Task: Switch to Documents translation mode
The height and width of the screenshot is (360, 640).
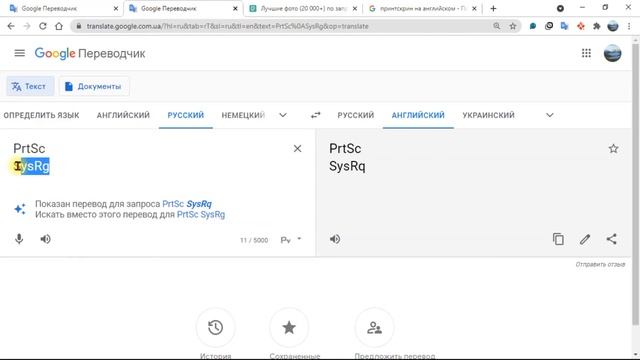Action: (x=94, y=86)
